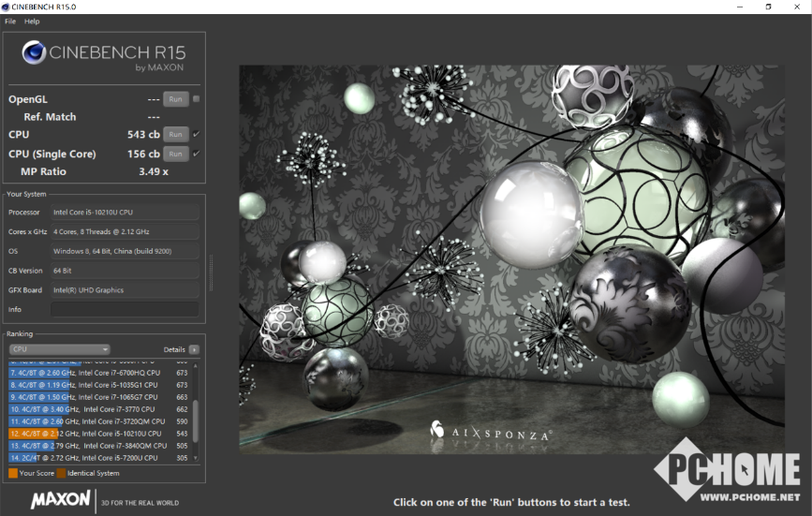Minimize the Cinebench window
The height and width of the screenshot is (516, 812).
[740, 7]
